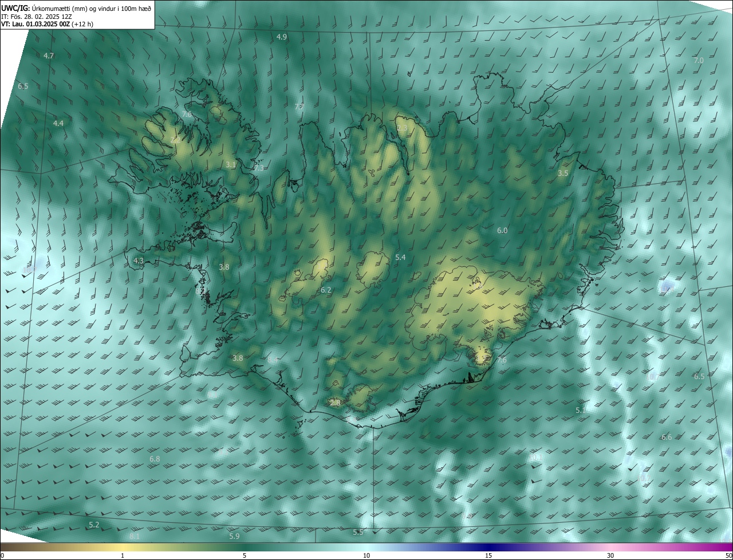733x560 pixels.
Task: Click the 6.2 value label
Action: tap(326, 290)
